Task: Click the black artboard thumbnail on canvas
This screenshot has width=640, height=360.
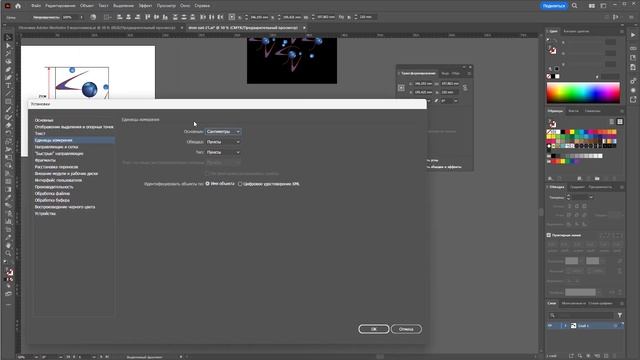Action: point(292,61)
